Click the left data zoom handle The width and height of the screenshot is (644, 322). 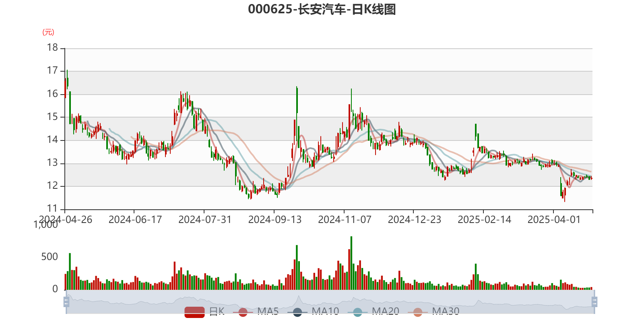pyautogui.click(x=66, y=301)
